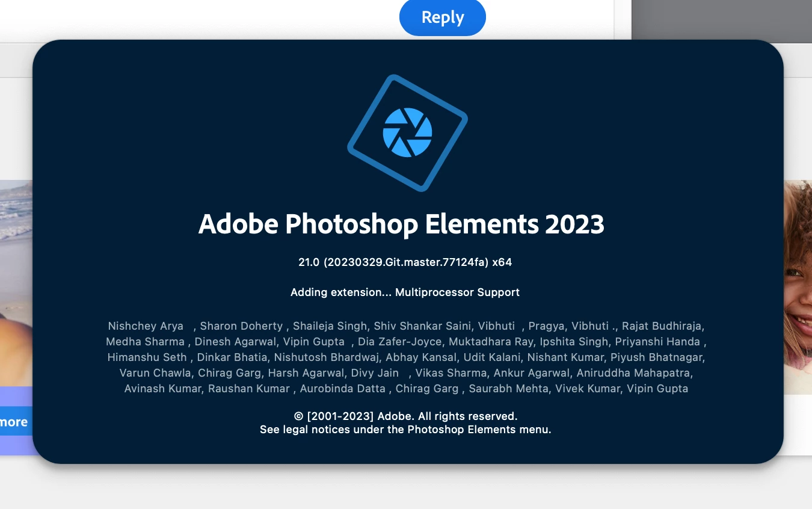Screen dimensions: 812x509
Task: Click the name "Ipshita Singh" in credits
Action: [x=574, y=342]
